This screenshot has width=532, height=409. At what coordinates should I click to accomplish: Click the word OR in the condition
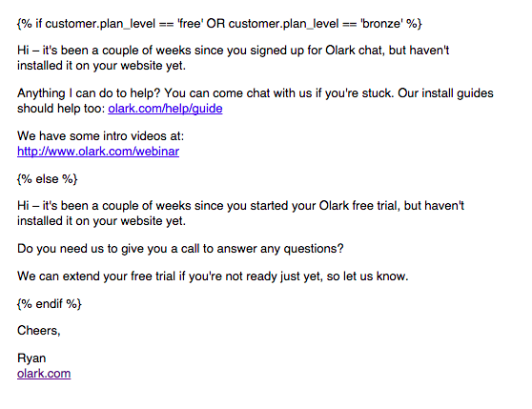(215, 24)
